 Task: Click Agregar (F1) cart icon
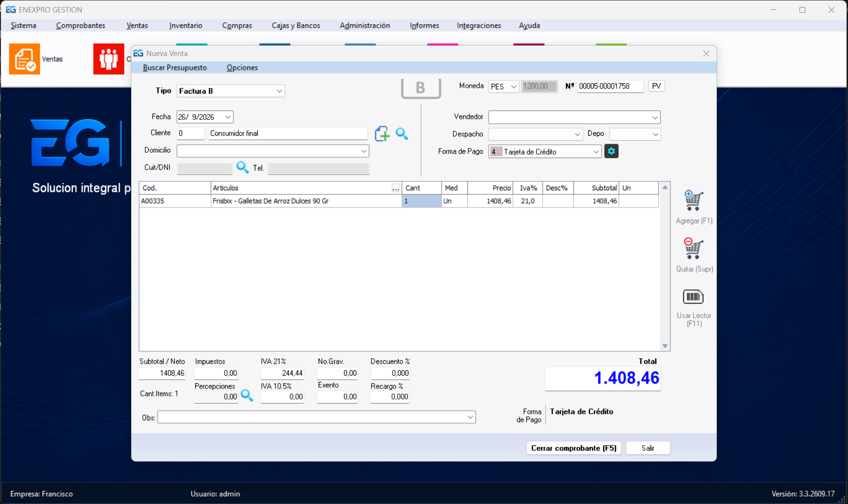(x=693, y=201)
